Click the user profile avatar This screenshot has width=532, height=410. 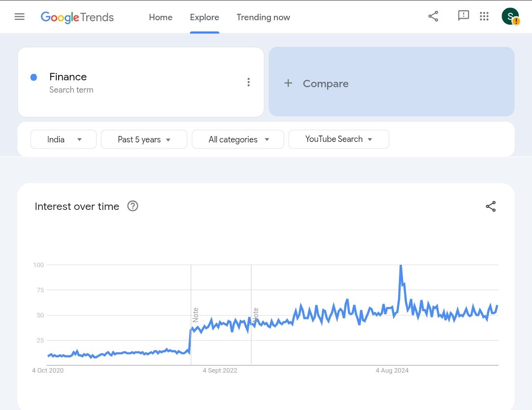click(x=510, y=16)
